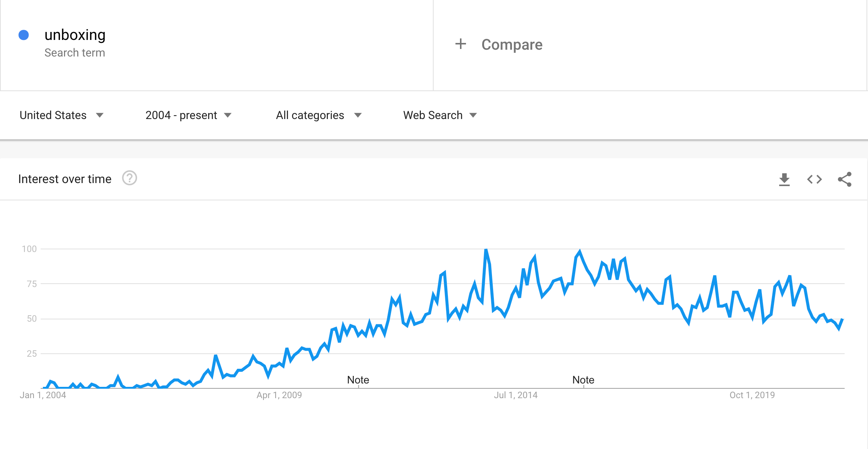This screenshot has height=449, width=868.
Task: Click the Oct 1, 2019 axis label
Action: pyautogui.click(x=752, y=395)
